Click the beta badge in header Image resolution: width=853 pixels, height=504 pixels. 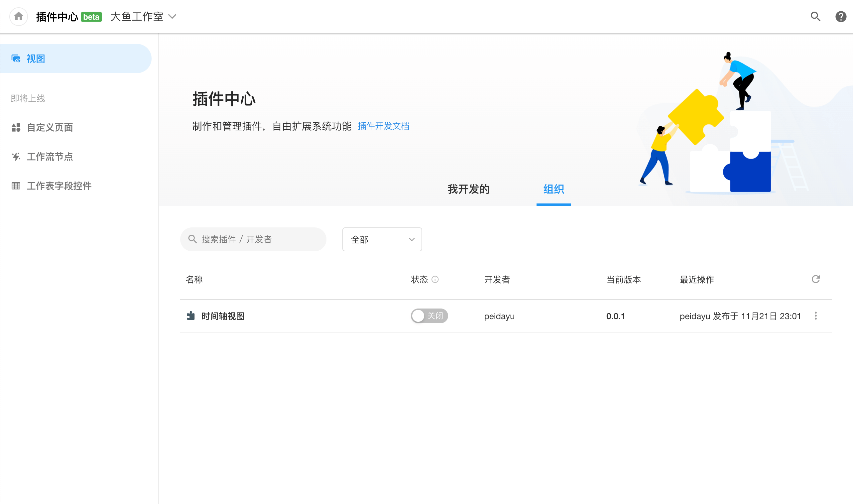pyautogui.click(x=91, y=17)
